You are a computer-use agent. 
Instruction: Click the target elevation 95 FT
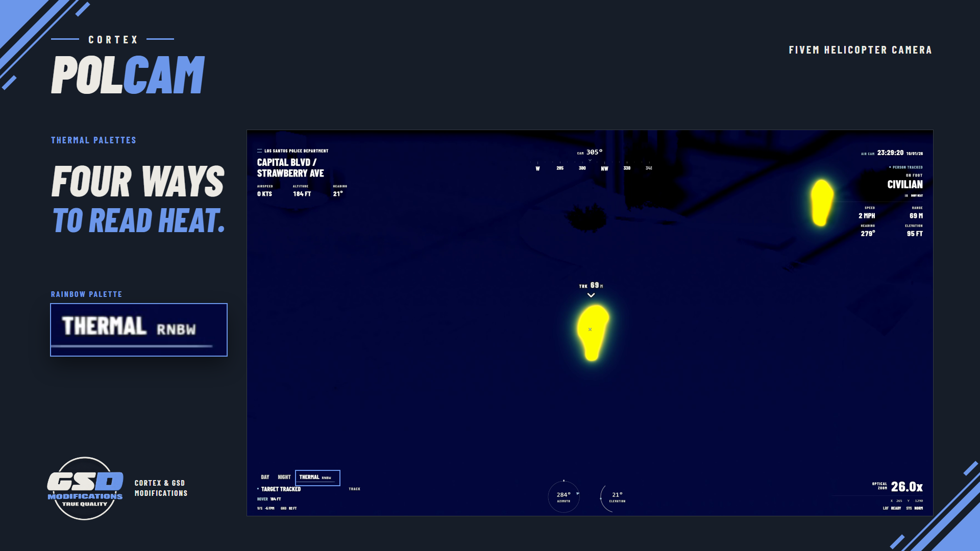pyautogui.click(x=915, y=234)
